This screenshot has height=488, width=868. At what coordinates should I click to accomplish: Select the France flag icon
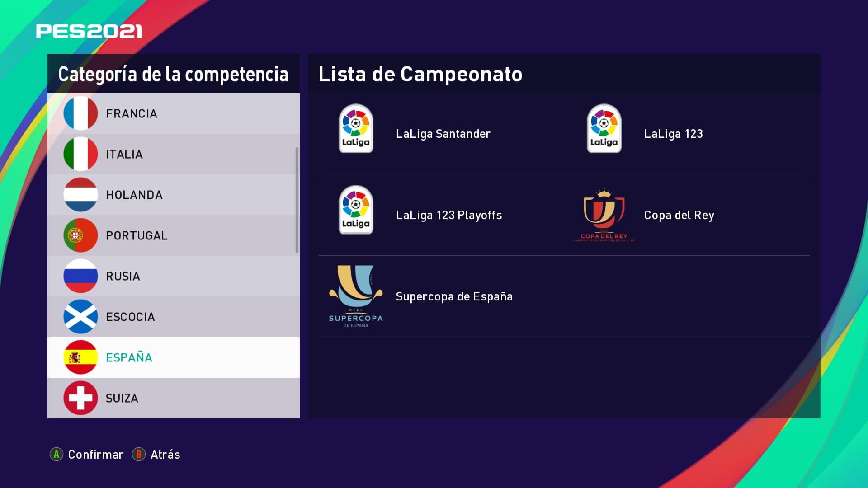tap(80, 113)
